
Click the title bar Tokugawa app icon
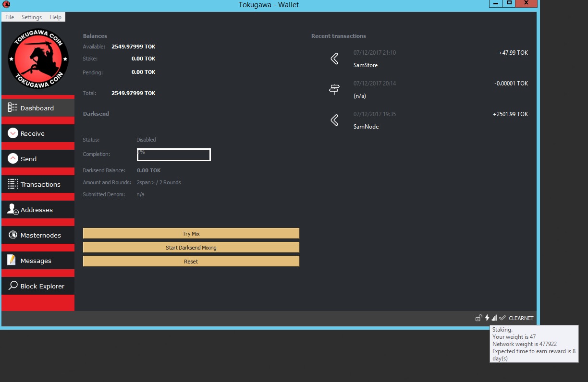coord(6,4)
